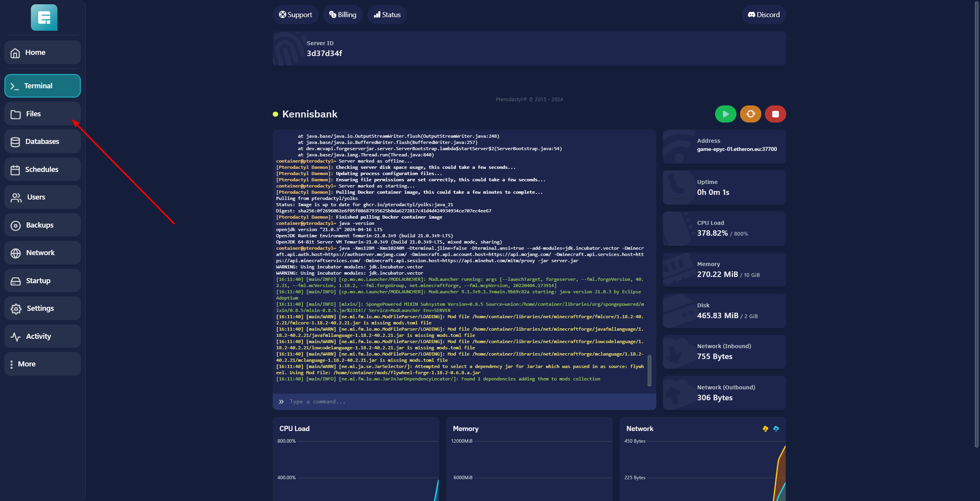
Task: Open the Databases section
Action: [42, 142]
